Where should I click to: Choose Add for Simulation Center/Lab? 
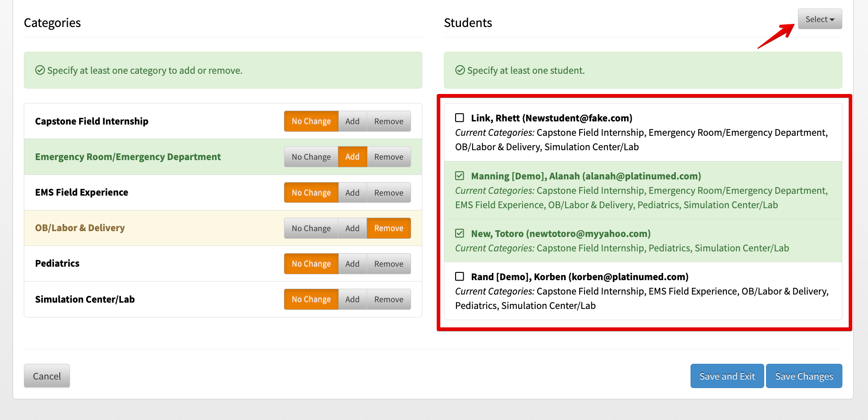coord(352,299)
